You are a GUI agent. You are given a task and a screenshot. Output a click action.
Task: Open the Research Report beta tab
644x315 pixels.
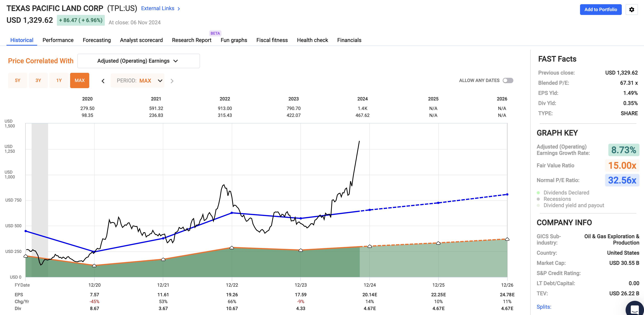[192, 40]
